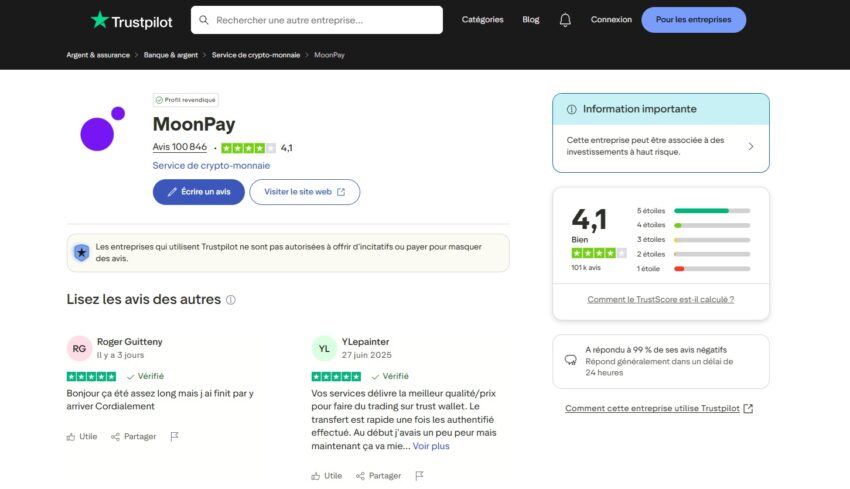The height and width of the screenshot is (489, 850).
Task: Open the Catégories menu
Action: coord(483,20)
